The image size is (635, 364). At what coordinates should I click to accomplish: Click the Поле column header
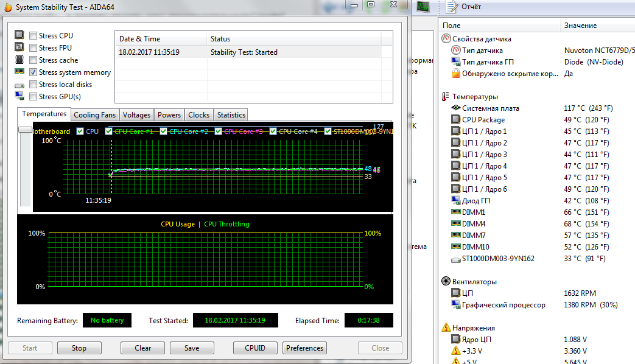[499, 26]
